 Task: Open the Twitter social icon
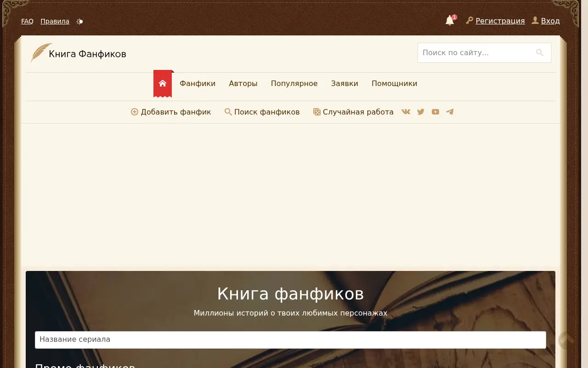click(421, 112)
